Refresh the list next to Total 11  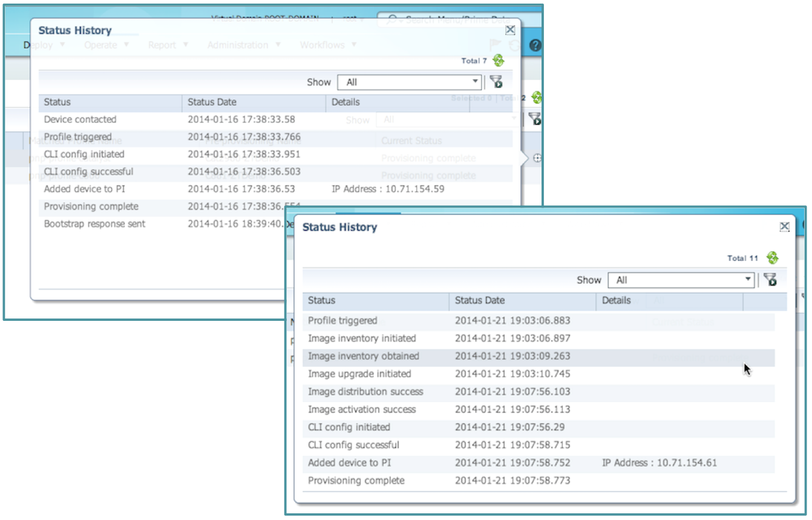(x=772, y=258)
